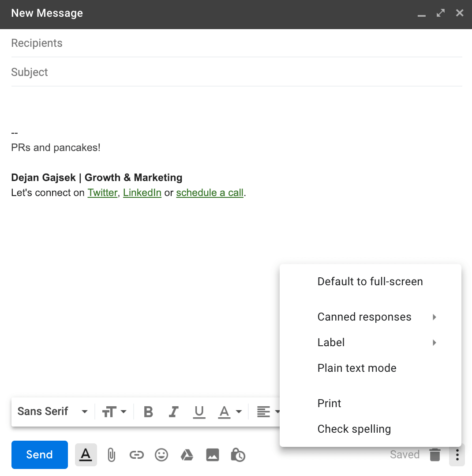472x476 pixels.
Task: Click into the Subject field
Action: (x=236, y=72)
